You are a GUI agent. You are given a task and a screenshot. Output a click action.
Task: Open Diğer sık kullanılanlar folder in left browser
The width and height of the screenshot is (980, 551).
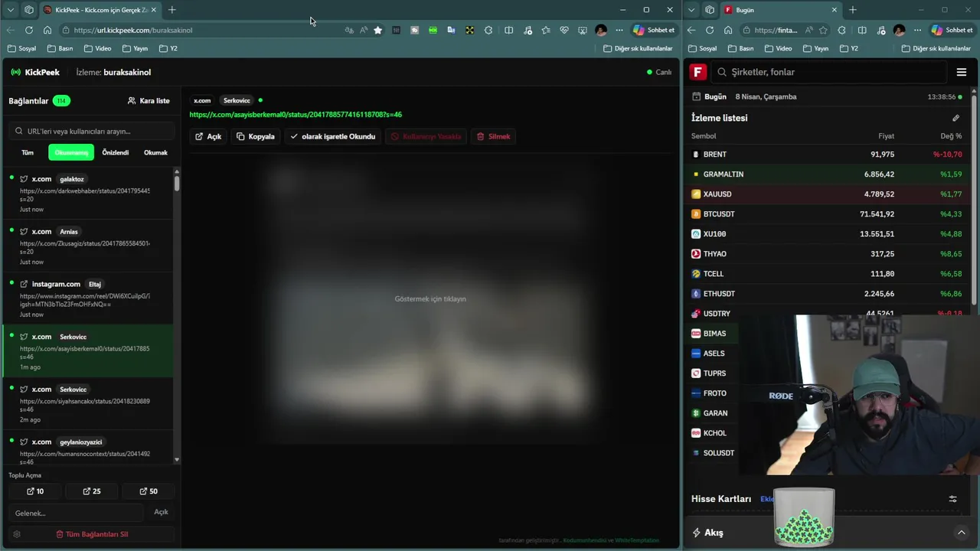pos(638,48)
